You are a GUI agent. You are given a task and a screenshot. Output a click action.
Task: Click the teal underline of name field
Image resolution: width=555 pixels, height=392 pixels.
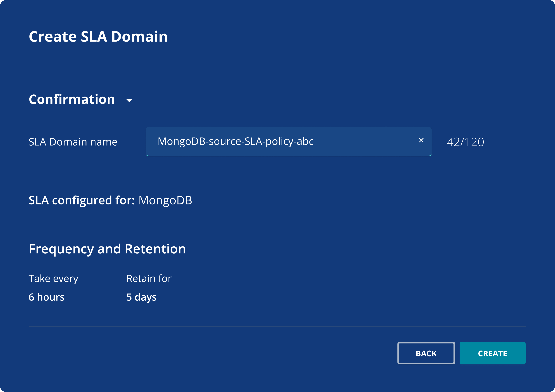(289, 156)
